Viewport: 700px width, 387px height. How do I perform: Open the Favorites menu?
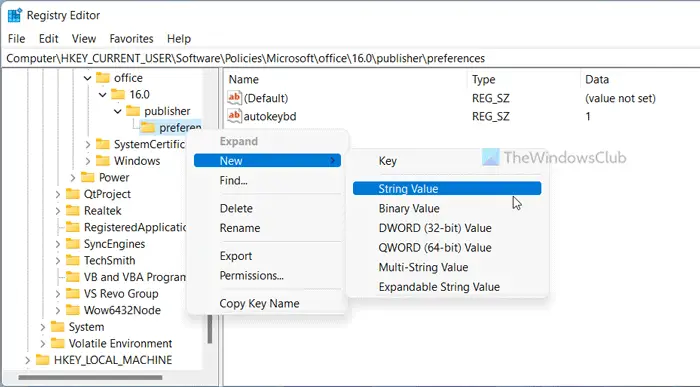[131, 39]
